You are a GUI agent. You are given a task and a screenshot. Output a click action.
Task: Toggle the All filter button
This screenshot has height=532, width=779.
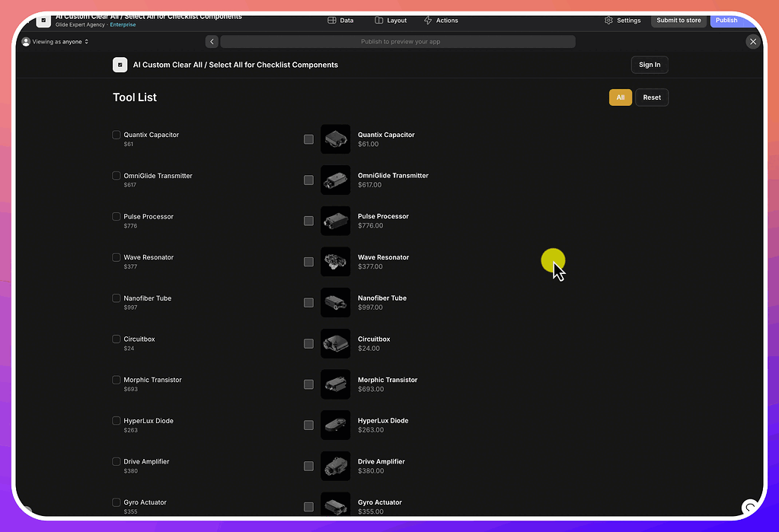(x=620, y=97)
